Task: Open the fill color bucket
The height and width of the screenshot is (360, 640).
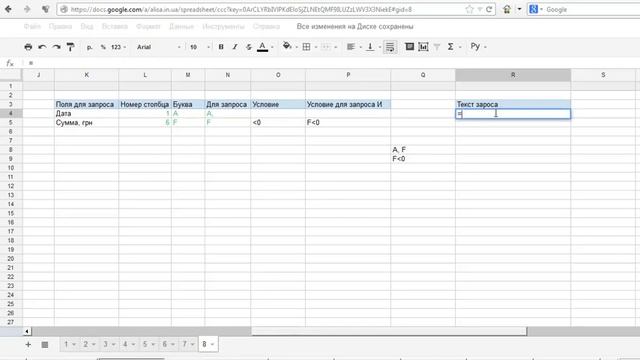Action: point(289,47)
